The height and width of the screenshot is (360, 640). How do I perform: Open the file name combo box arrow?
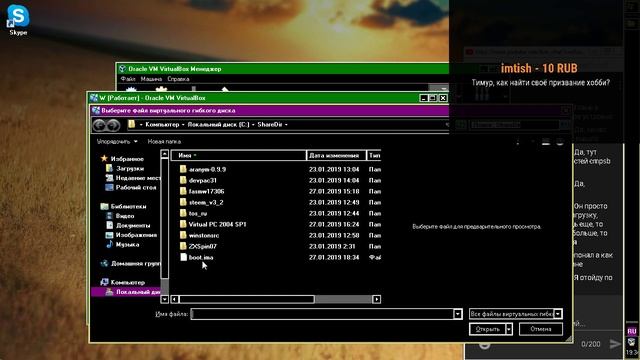click(x=458, y=314)
